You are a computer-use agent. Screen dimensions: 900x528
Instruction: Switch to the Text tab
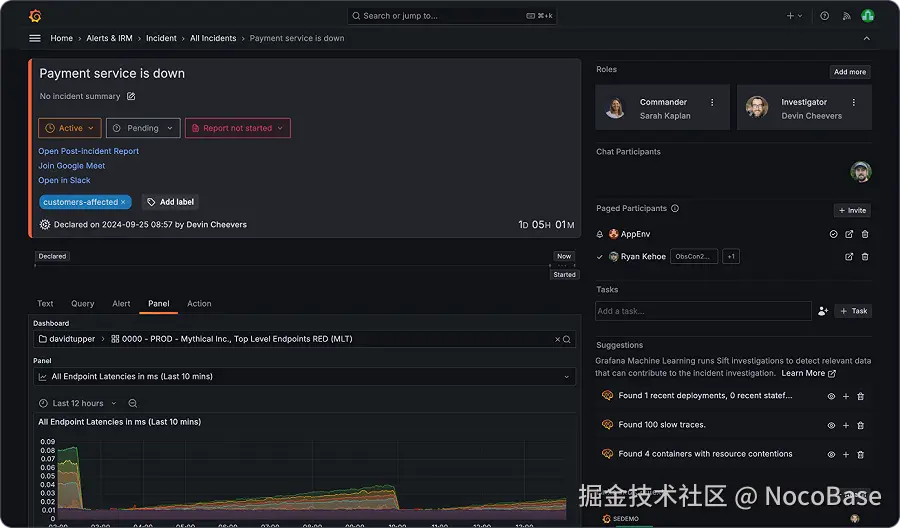(45, 304)
